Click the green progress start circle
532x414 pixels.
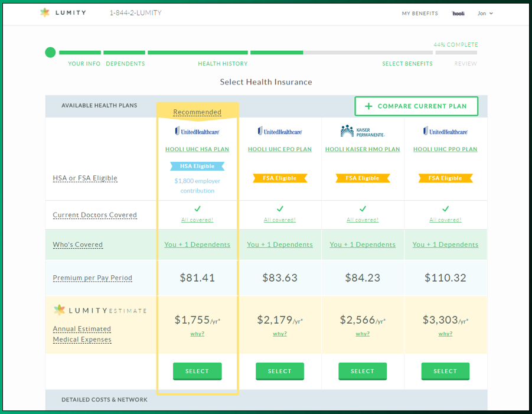[50, 53]
